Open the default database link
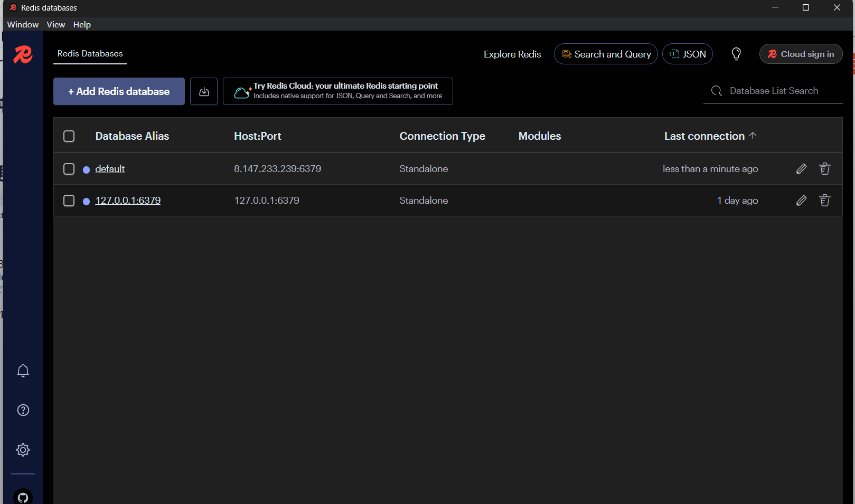Screen dimensions: 855x504 pos(110,169)
